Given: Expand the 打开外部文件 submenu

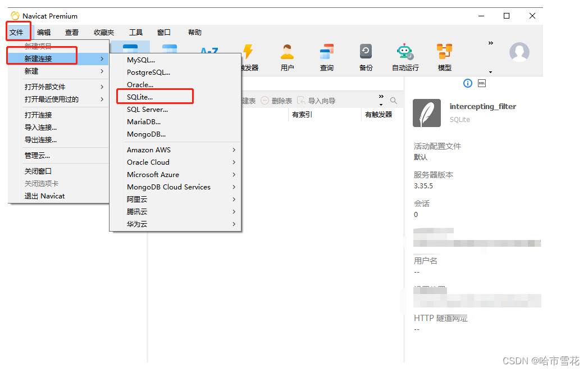Looking at the screenshot, I should (102, 87).
